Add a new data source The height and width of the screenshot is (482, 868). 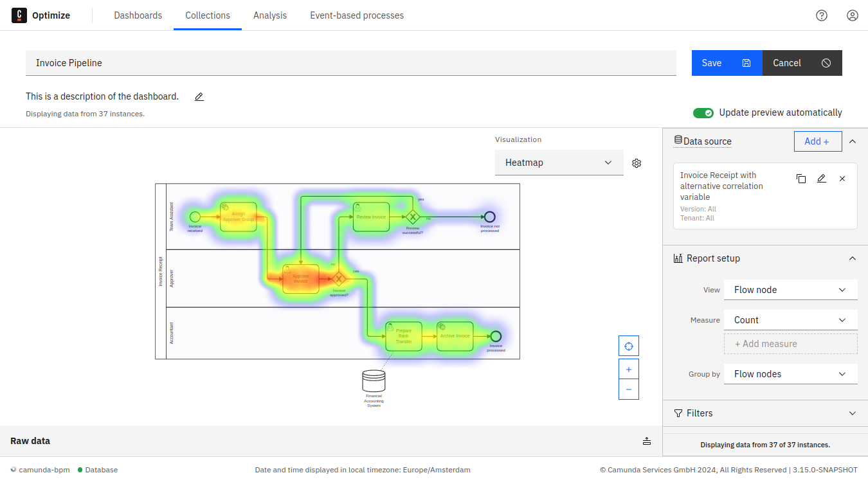point(817,141)
